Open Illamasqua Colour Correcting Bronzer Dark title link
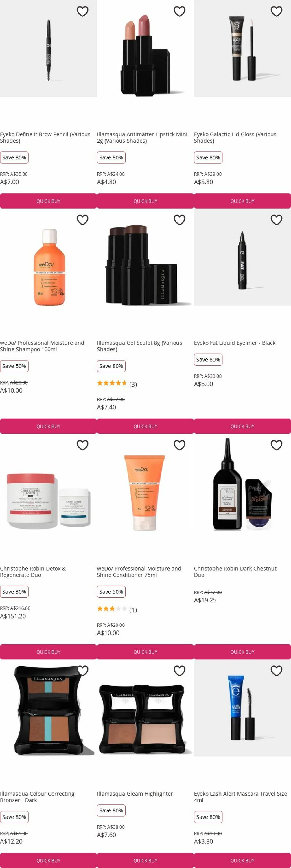Image resolution: width=291 pixels, height=868 pixels. pos(37,797)
